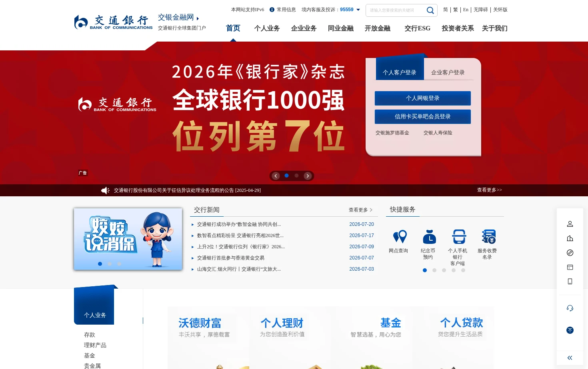Open 个人业务 navigation menu
Screen dimensions: 588x369
pos(267,28)
